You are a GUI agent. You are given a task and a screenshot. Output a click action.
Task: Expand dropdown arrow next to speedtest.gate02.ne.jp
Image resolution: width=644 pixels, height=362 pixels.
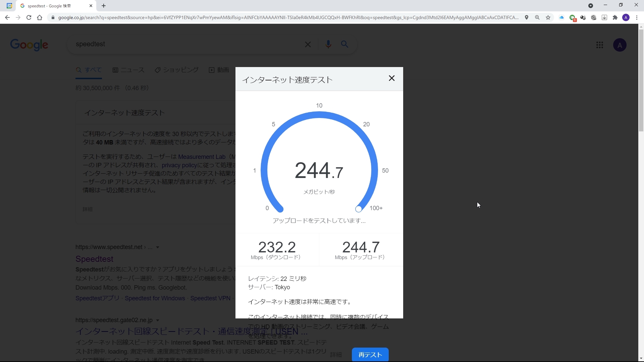point(158,320)
